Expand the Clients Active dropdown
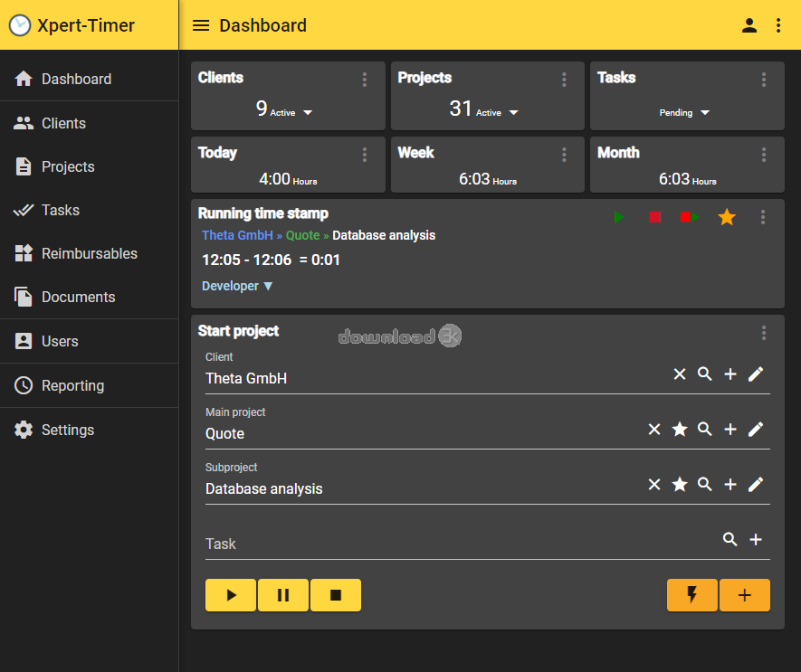 click(308, 113)
